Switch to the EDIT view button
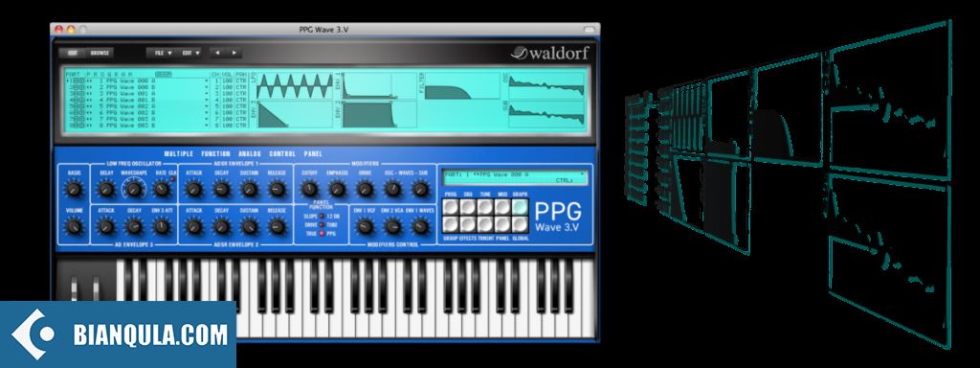Viewport: 980px width, 368px height. click(x=74, y=54)
